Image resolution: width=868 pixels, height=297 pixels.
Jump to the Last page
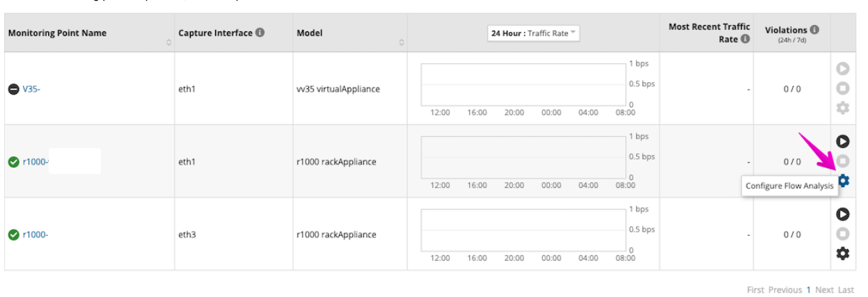[x=846, y=290]
